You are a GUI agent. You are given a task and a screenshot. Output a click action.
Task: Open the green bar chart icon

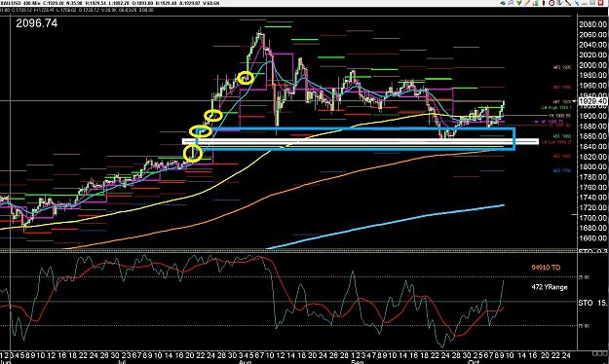[536, 3]
